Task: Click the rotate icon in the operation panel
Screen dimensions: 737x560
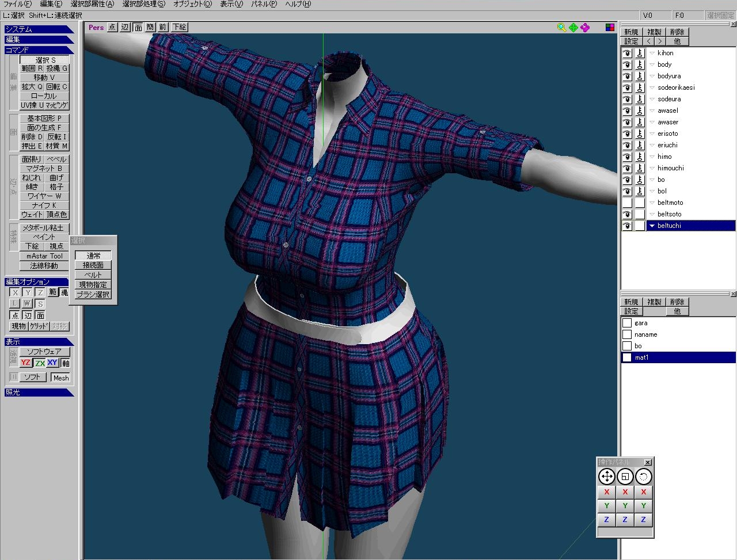Action: pyautogui.click(x=643, y=477)
